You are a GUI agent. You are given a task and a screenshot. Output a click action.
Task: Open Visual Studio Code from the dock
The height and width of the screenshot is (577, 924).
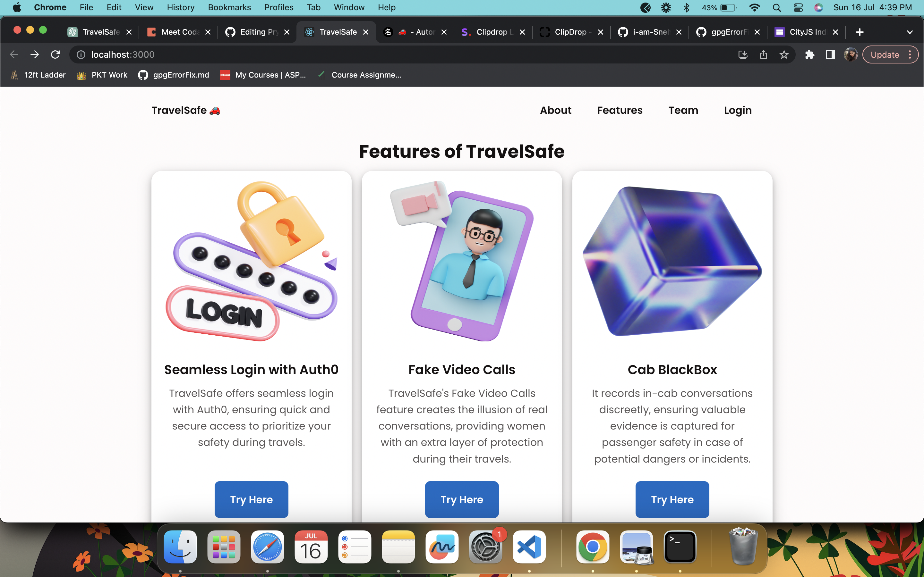click(529, 547)
